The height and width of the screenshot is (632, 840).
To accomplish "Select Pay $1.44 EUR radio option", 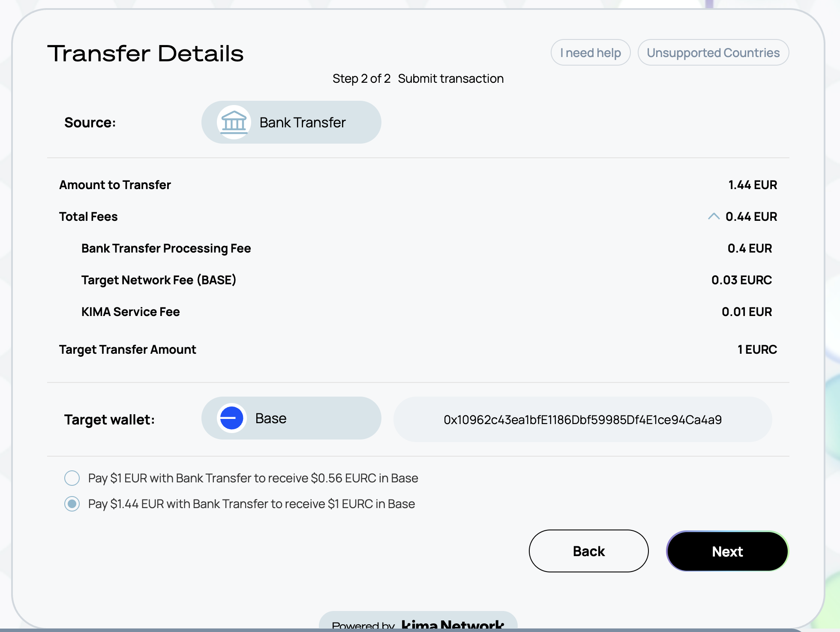I will (x=72, y=504).
